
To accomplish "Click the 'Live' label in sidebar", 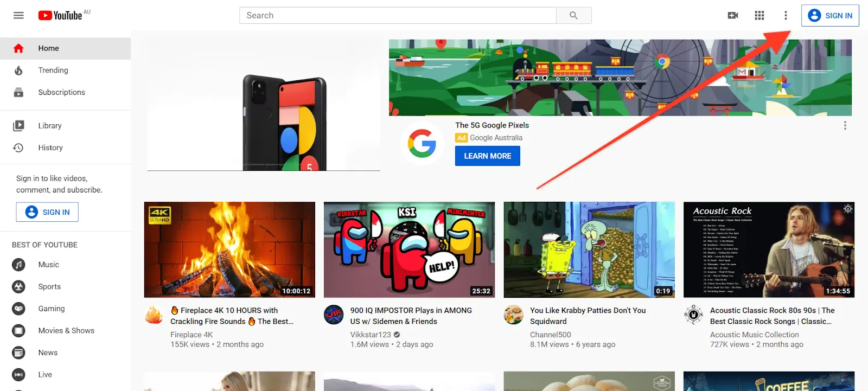I will pos(45,375).
